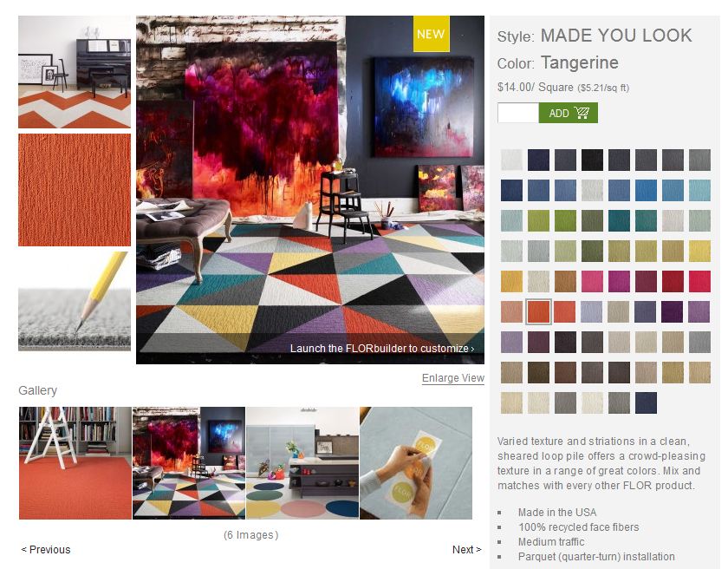Select the selected Tangerine orange swatch
Screen dimensions: 728x569
point(538,311)
